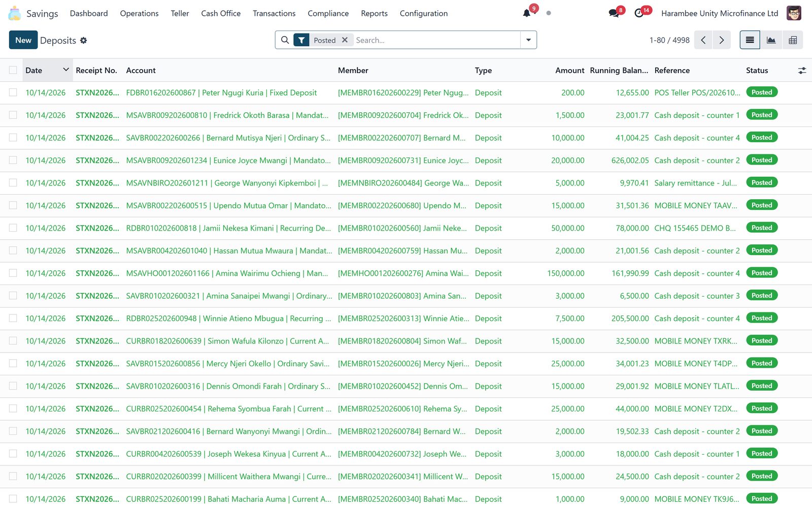The width and height of the screenshot is (812, 508).
Task: Open the Cash Office menu
Action: 221,13
